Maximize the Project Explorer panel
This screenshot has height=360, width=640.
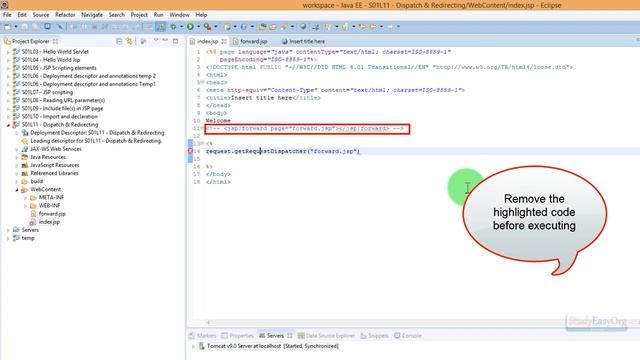coord(176,41)
